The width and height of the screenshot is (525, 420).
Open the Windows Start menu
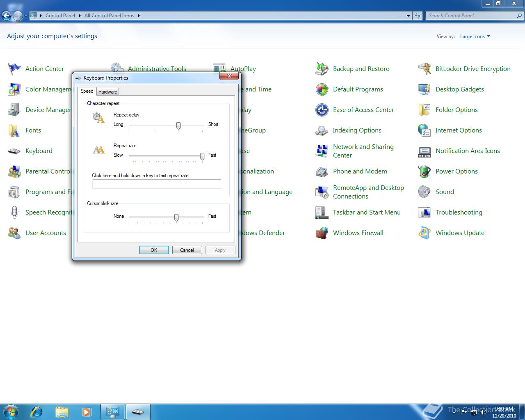11,411
